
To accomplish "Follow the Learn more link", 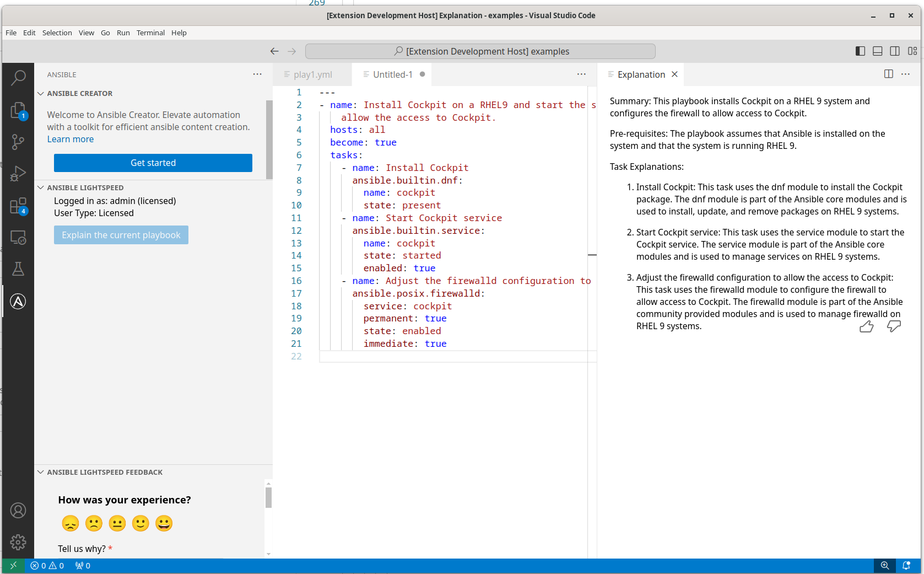I will click(71, 140).
